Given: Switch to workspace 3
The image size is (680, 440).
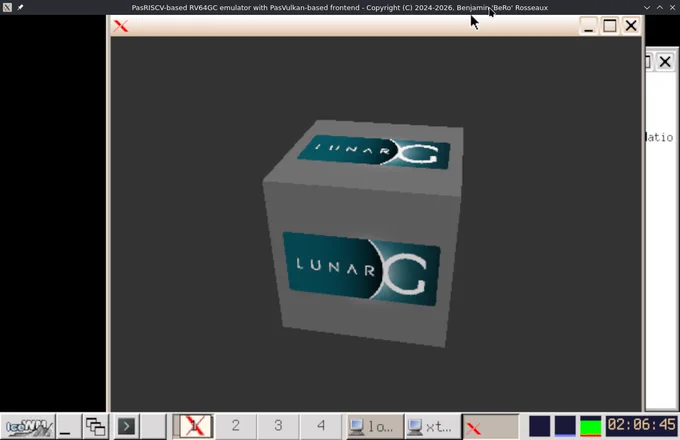Looking at the screenshot, I should 278,426.
